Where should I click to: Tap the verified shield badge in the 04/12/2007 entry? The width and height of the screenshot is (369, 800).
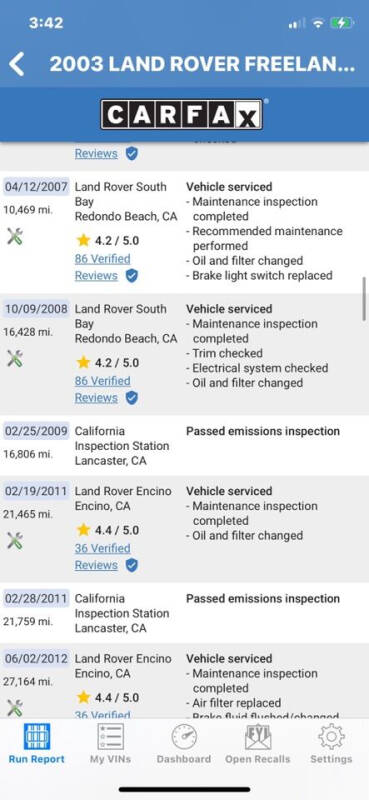pos(132,276)
